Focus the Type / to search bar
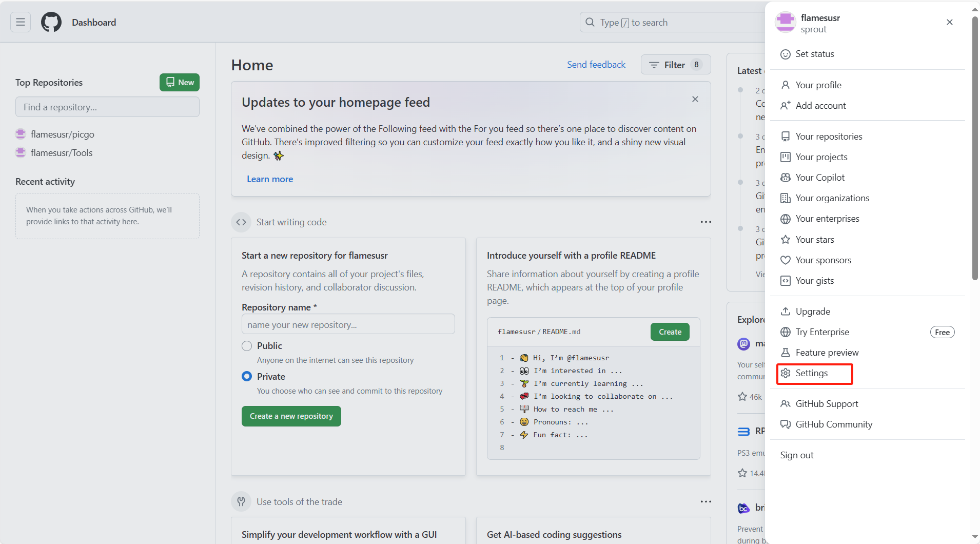Image resolution: width=980 pixels, height=544 pixels. (672, 22)
